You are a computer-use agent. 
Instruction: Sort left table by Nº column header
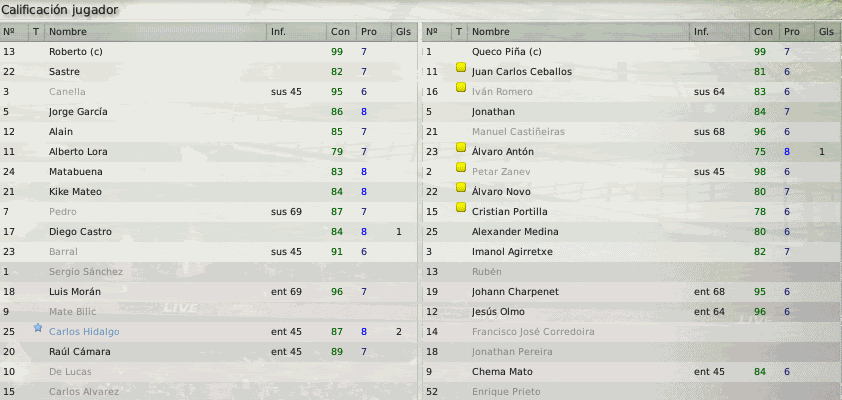(14, 32)
